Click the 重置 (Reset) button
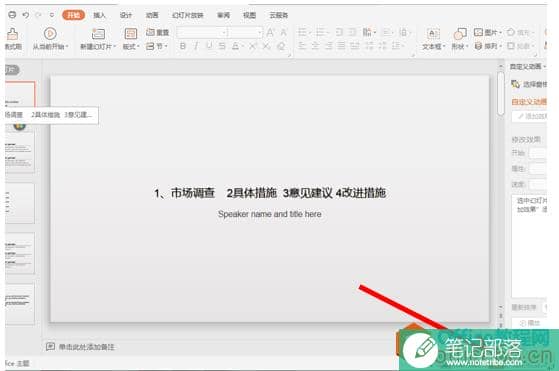The height and width of the screenshot is (371, 559). pyautogui.click(x=158, y=32)
